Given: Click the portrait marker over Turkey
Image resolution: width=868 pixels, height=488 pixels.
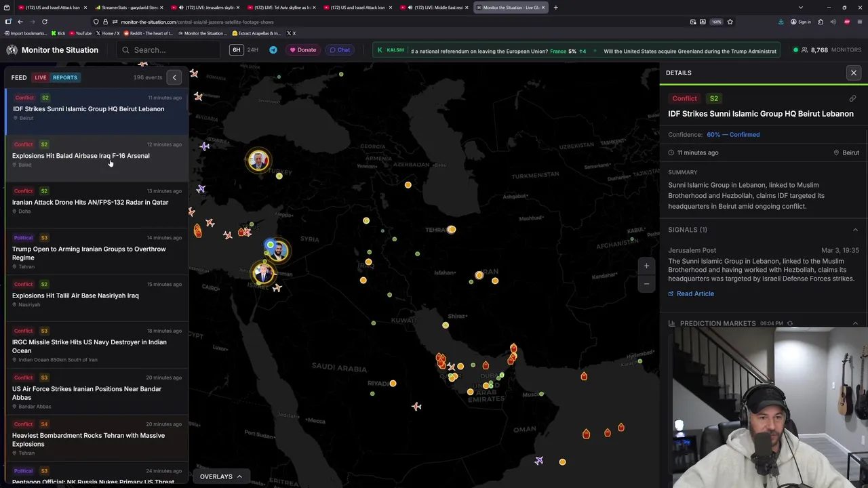Looking at the screenshot, I should (x=258, y=160).
